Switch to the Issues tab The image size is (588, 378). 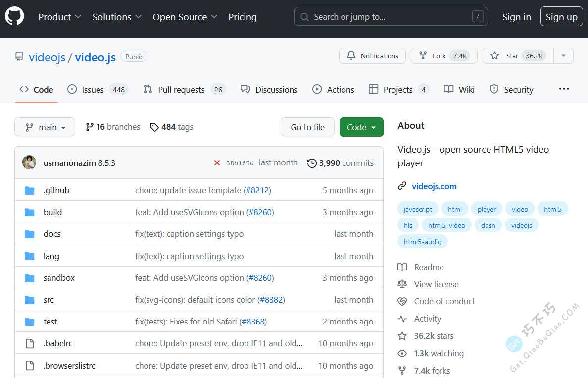pyautogui.click(x=93, y=90)
